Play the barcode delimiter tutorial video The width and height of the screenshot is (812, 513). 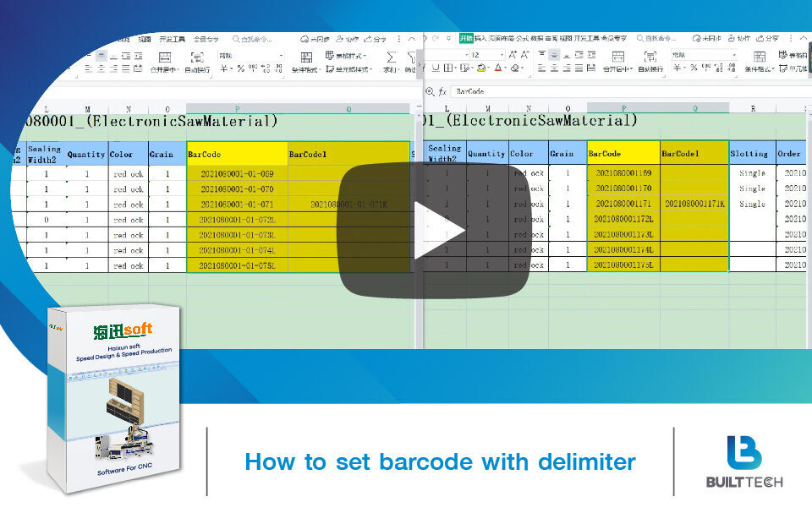coord(435,231)
